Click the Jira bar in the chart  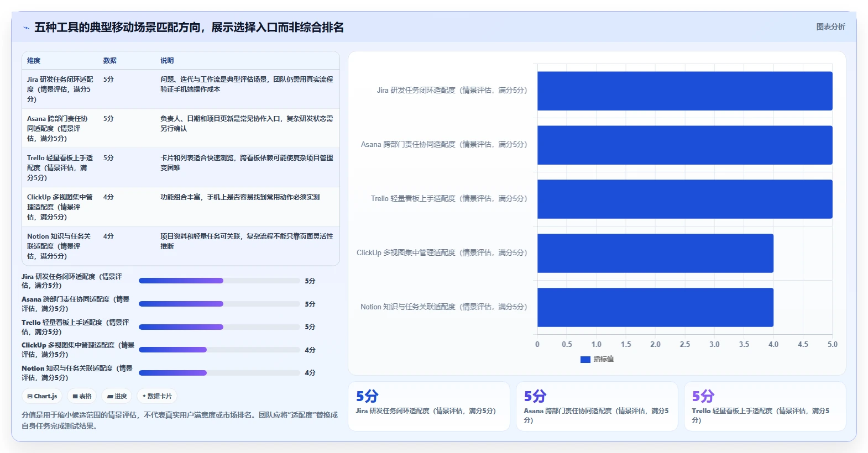(x=684, y=91)
